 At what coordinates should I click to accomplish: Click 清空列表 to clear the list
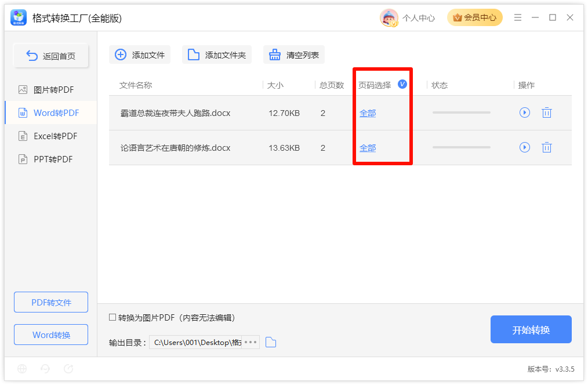coord(293,55)
